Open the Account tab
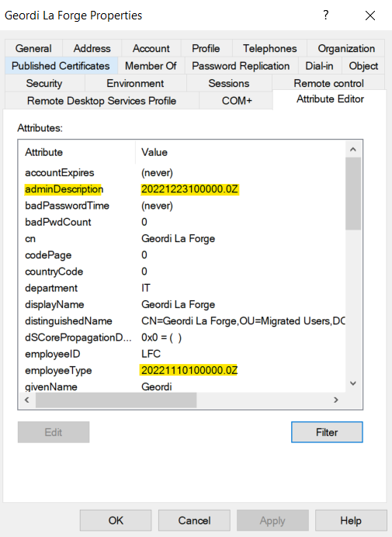 click(151, 48)
